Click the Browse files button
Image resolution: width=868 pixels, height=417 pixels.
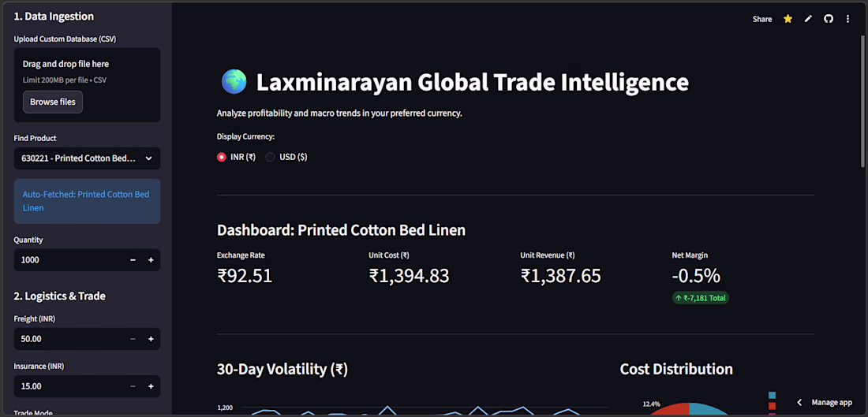(53, 102)
